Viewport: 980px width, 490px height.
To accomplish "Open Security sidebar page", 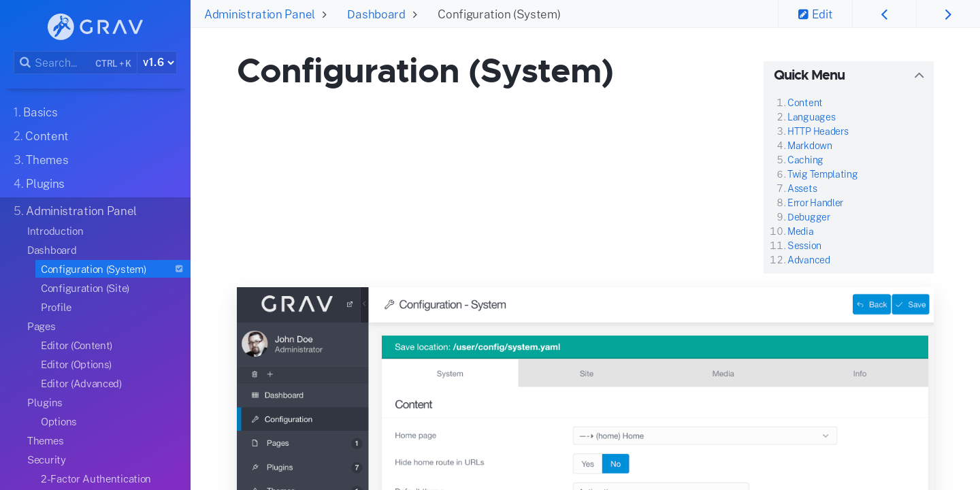I will [x=46, y=460].
